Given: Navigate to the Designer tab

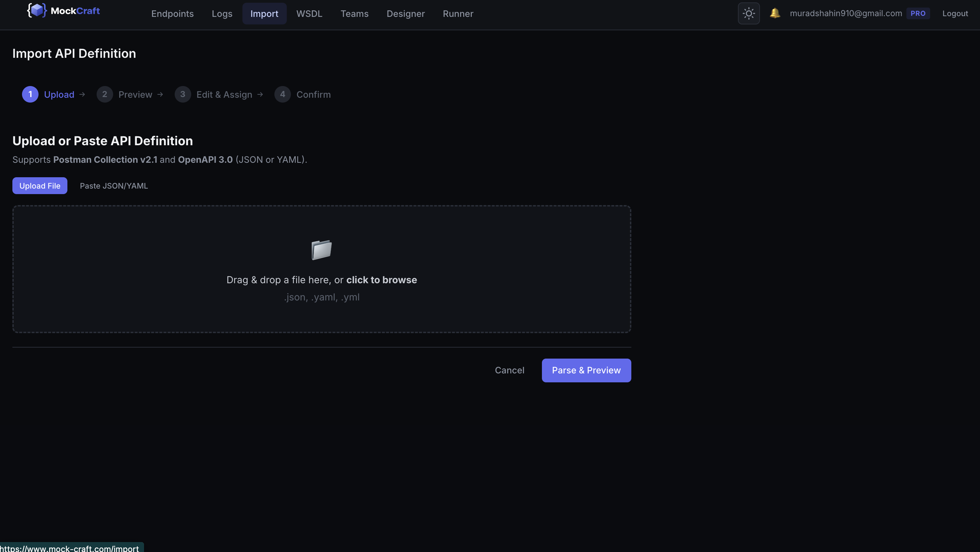Looking at the screenshot, I should click(405, 13).
